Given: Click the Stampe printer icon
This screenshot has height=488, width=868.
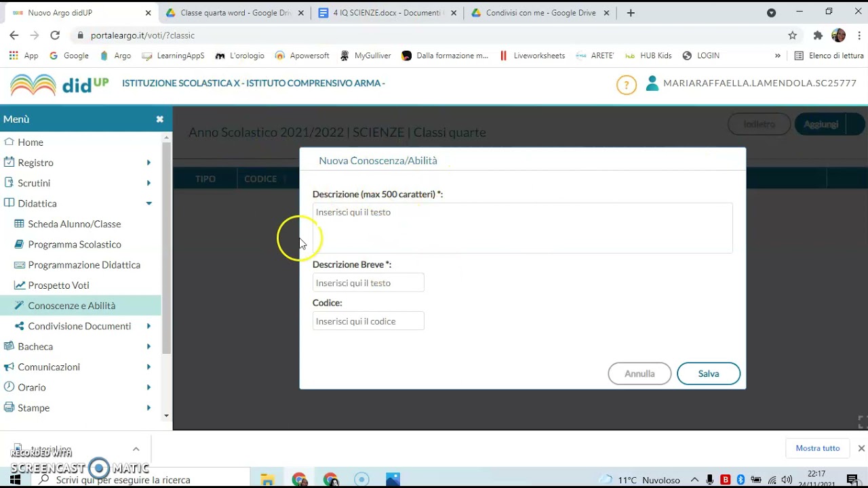Looking at the screenshot, I should tap(9, 407).
